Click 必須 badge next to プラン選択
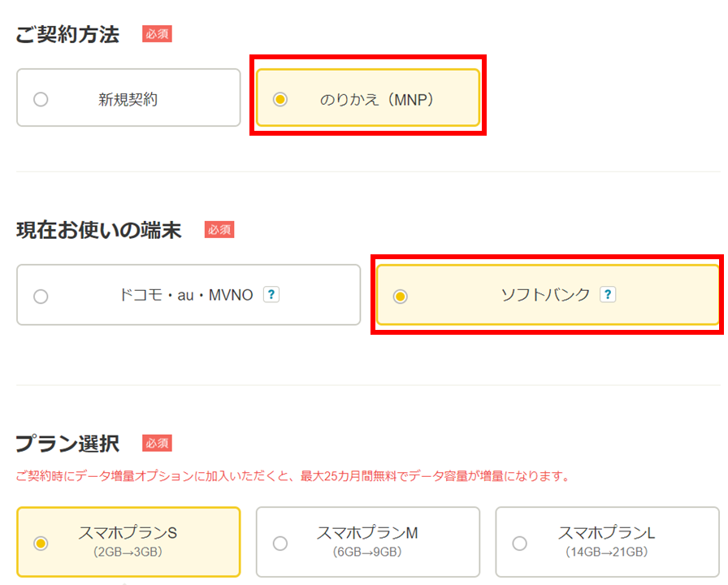This screenshot has width=728, height=585. point(157,443)
